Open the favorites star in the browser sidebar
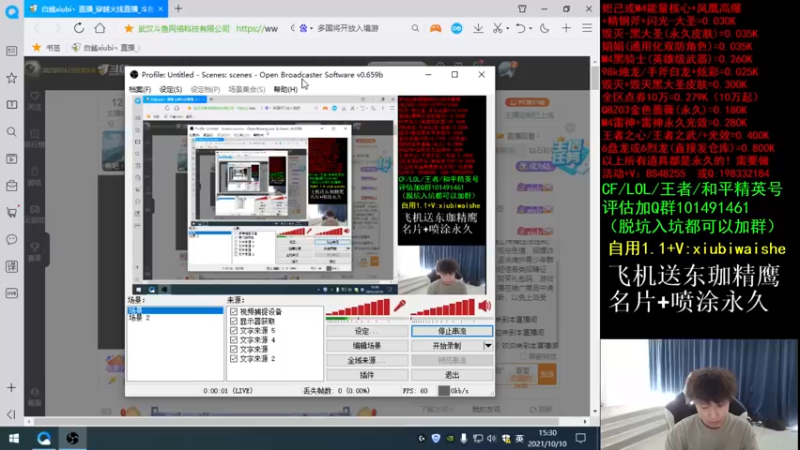Screen dimensions: 800x450 click(x=11, y=78)
